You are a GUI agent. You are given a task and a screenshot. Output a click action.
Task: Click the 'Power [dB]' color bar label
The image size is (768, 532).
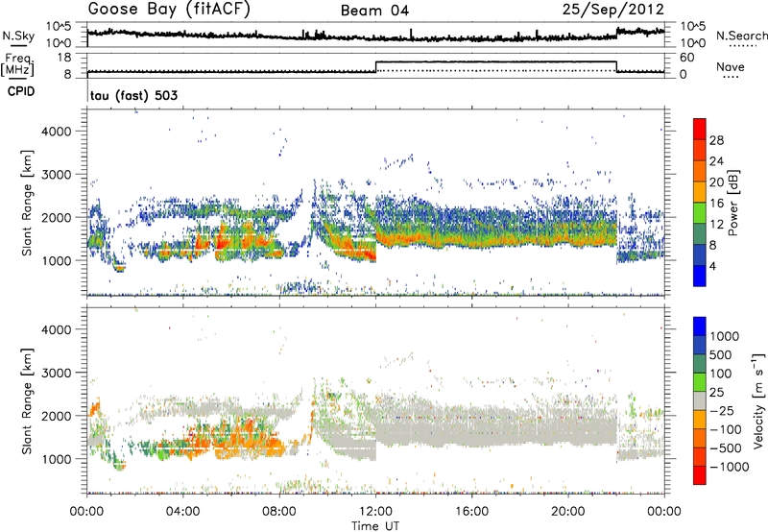point(733,203)
